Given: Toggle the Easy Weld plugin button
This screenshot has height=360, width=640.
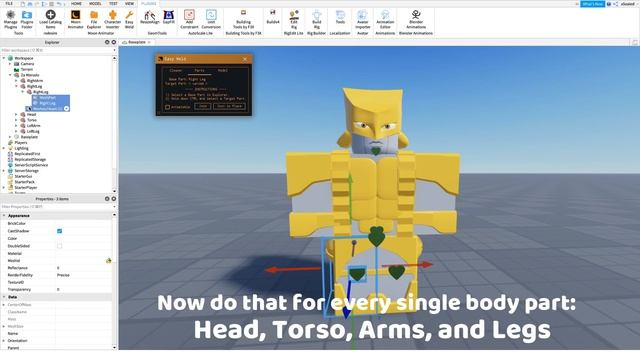Looking at the screenshot, I should coord(129,20).
